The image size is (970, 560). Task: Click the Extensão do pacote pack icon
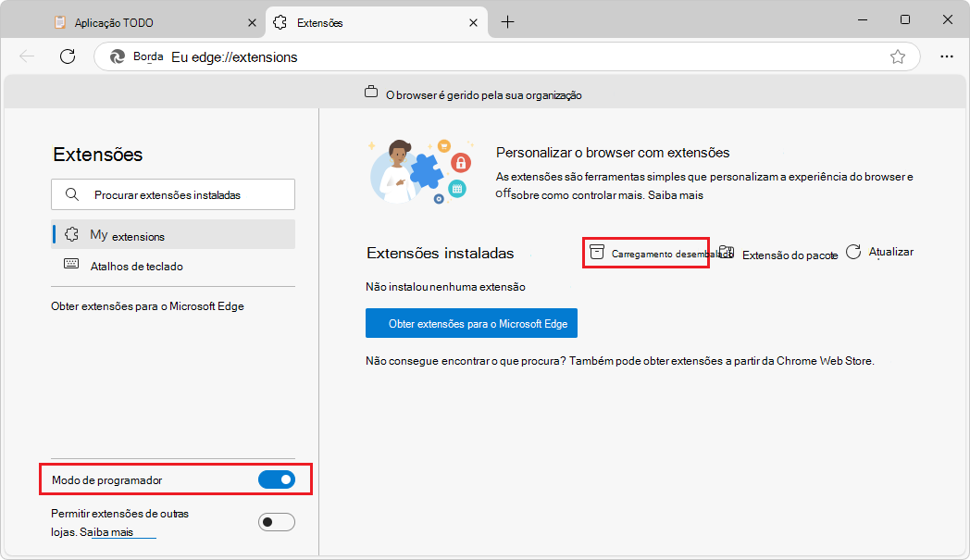point(727,251)
